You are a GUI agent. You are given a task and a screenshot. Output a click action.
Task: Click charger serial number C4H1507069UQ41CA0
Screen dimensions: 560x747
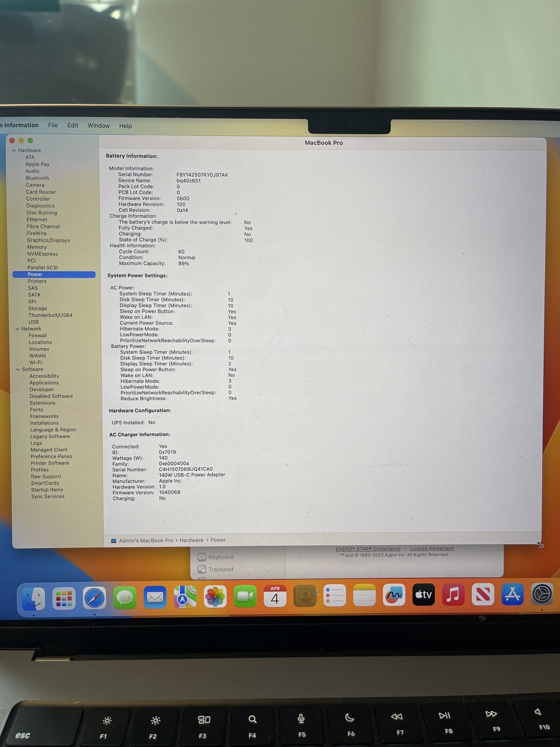(186, 469)
